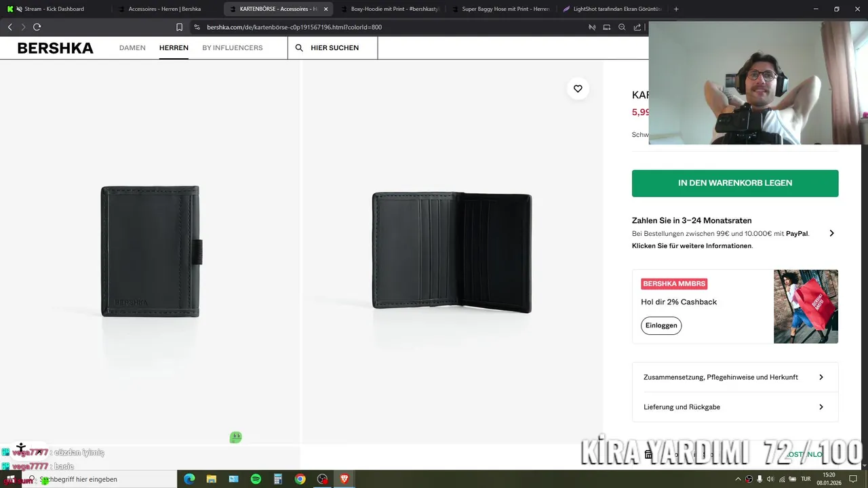Click the accessibility figure icon bottom left
Viewport: 868px width, 488px height.
[x=21, y=448]
